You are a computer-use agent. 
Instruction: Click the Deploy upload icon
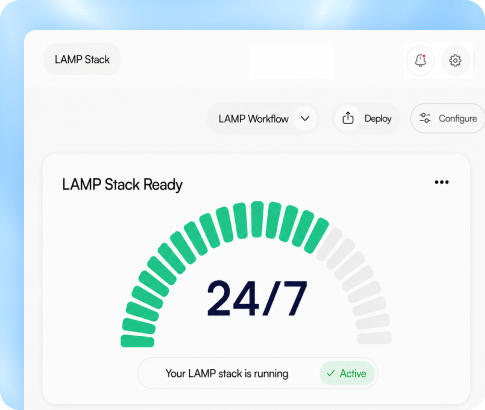click(x=348, y=118)
